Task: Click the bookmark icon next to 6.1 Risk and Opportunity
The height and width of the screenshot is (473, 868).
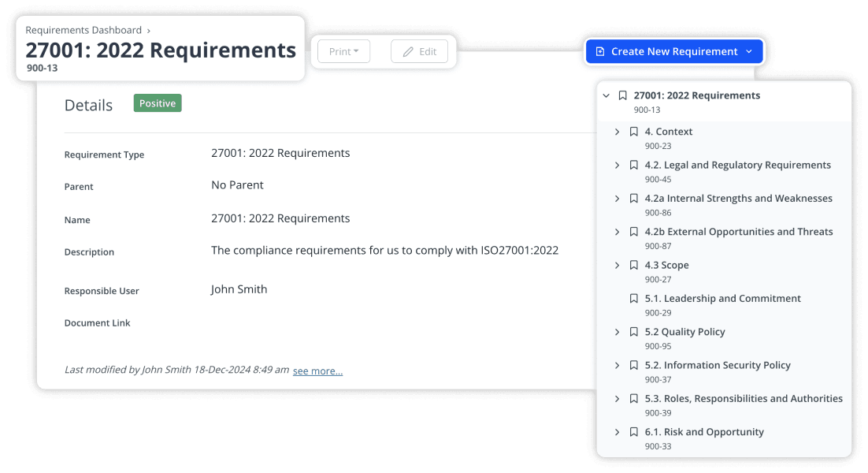Action: (634, 431)
